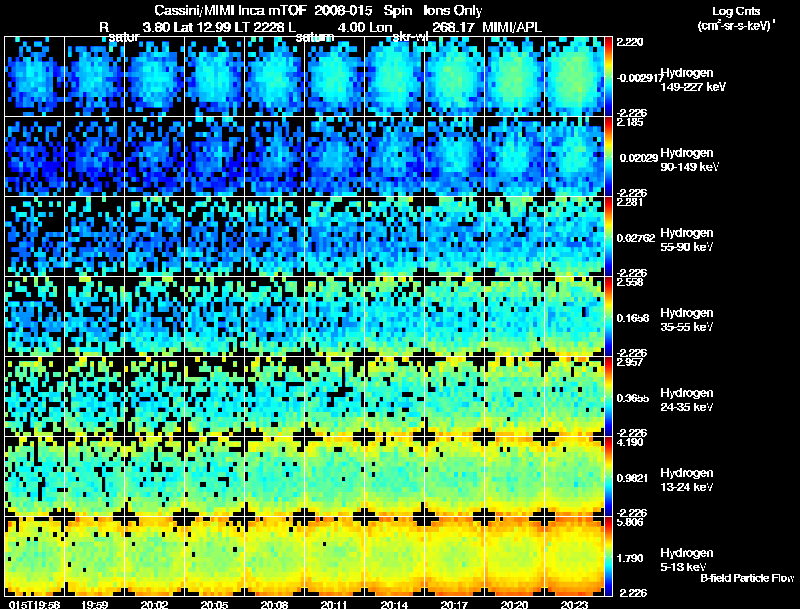Click the '20:11' time axis label
This screenshot has width=800, height=609.
(334, 604)
